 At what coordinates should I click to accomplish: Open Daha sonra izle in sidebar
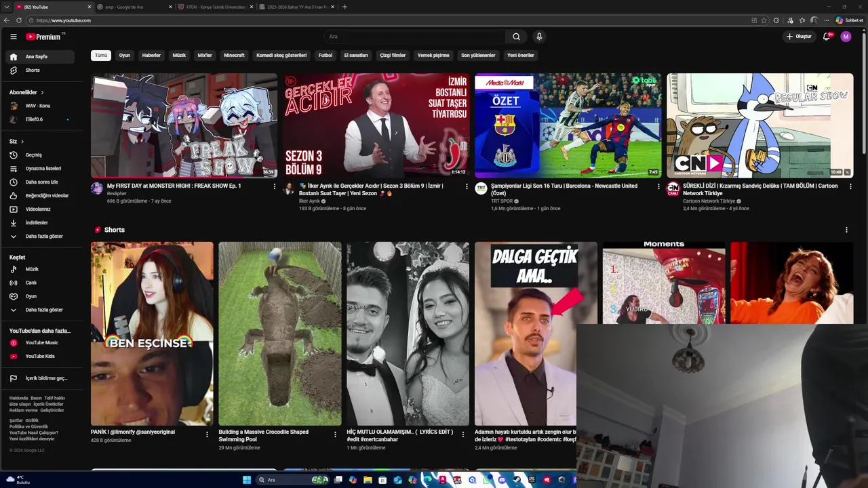(41, 182)
